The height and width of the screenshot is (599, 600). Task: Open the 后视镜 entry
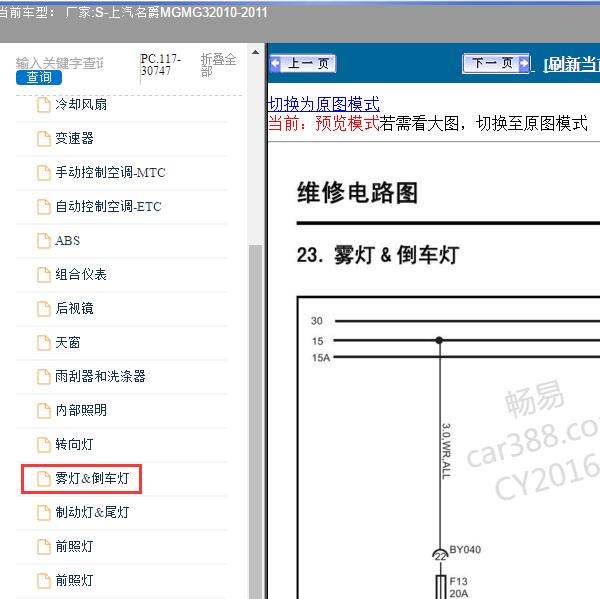click(x=74, y=308)
